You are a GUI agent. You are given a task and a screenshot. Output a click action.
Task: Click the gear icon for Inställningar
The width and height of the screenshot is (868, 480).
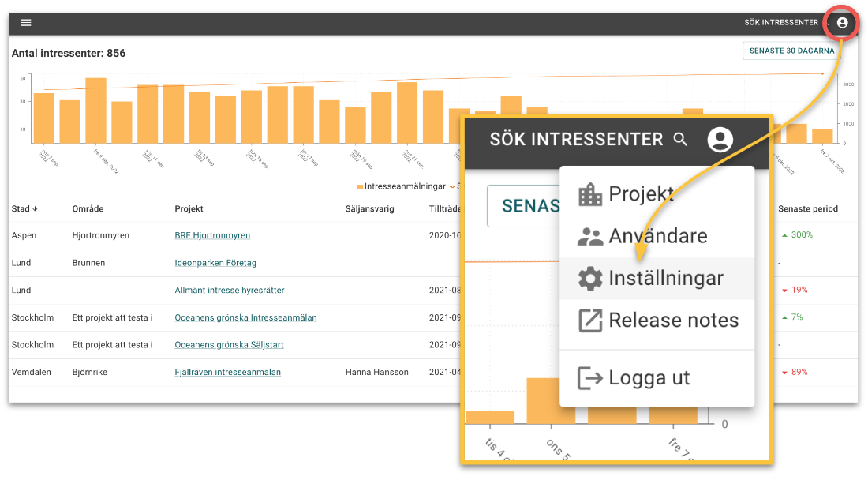click(589, 278)
